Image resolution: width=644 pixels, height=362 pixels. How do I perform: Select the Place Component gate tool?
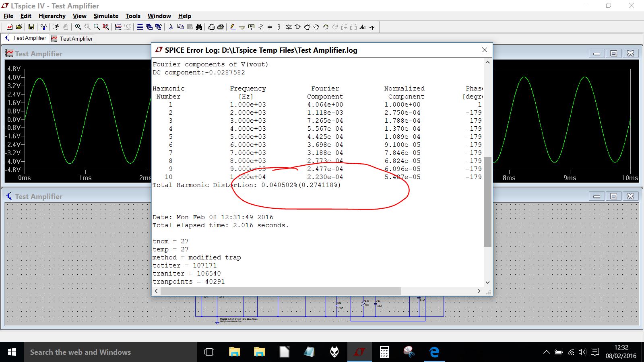pos(298,27)
